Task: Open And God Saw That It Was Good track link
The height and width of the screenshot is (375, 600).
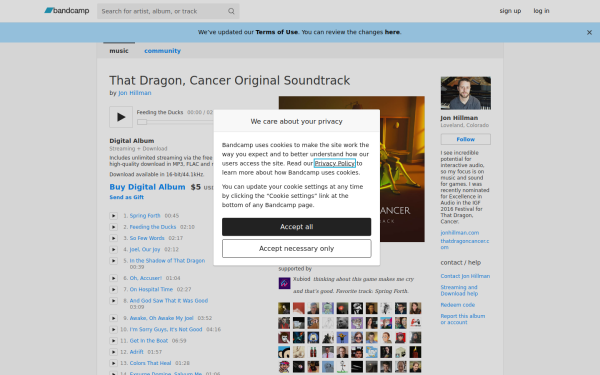Action: tap(169, 301)
